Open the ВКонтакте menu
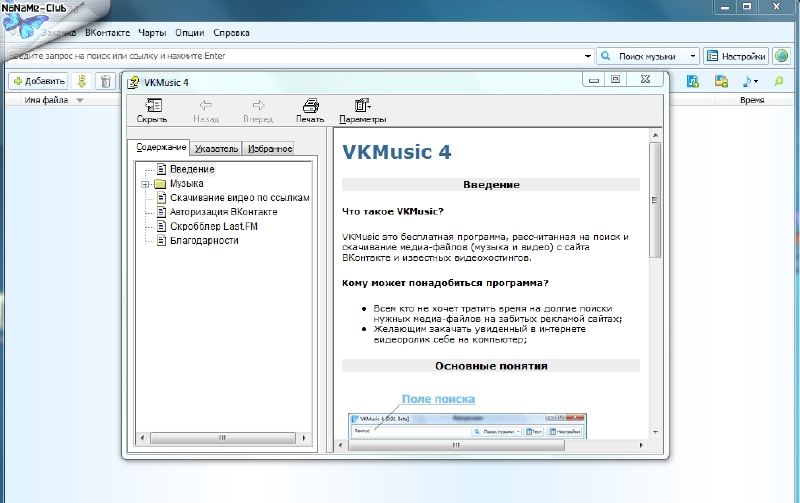This screenshot has width=800, height=503. click(x=107, y=33)
